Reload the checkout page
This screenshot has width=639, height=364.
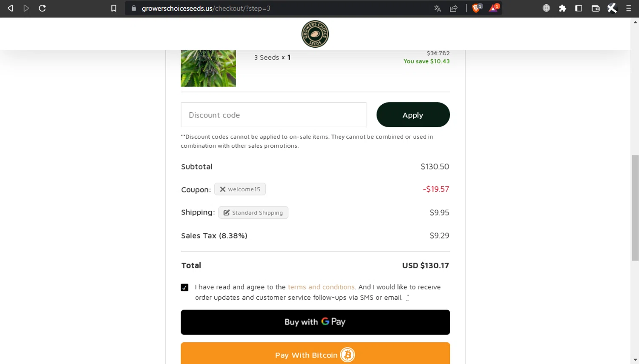[42, 8]
